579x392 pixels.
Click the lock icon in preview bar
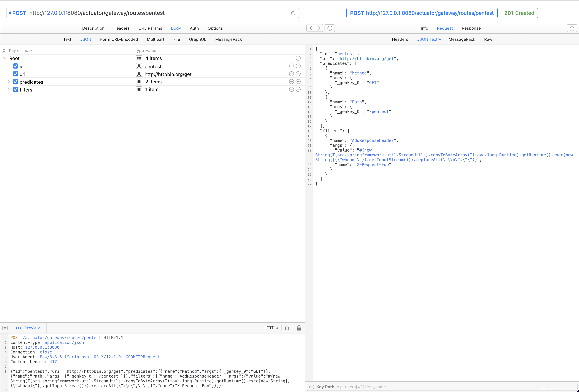point(299,328)
